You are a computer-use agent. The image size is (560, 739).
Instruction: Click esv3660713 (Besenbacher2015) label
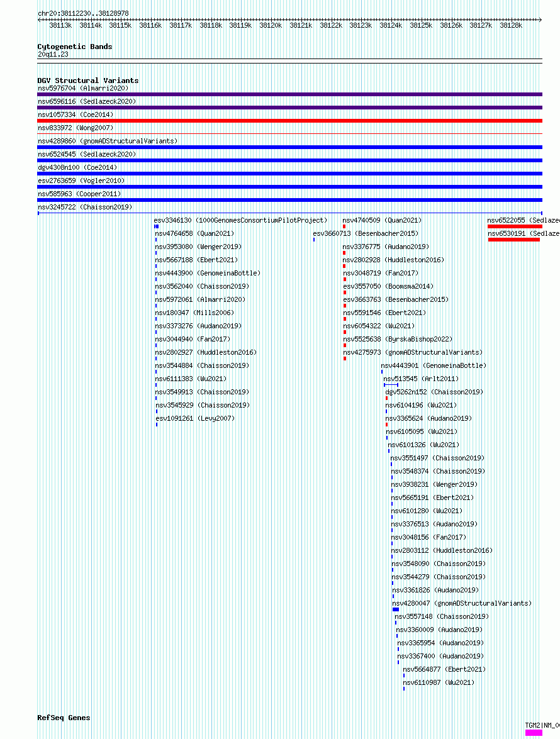tap(366, 233)
